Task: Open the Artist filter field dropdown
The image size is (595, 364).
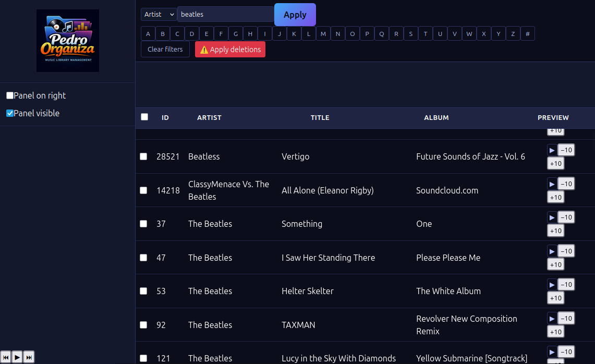Action: coord(159,15)
